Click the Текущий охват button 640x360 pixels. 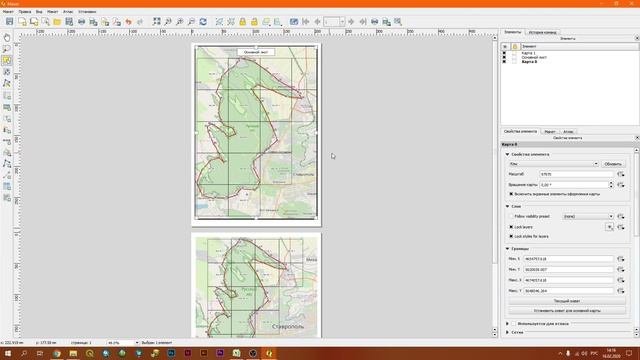[567, 301]
